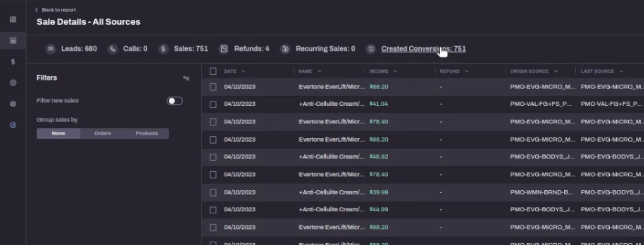Click income value $48.92
This screenshot has height=245, width=644.
379,156
